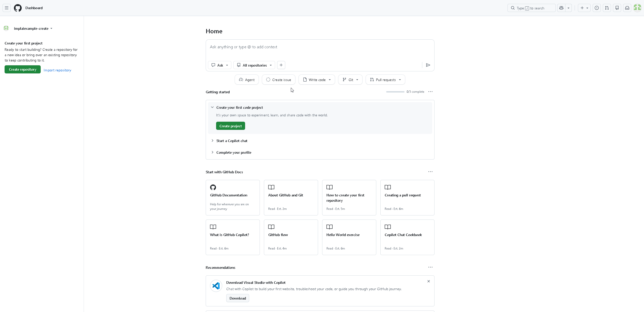Screen dimensions: 644x312
Task: Open the Import repository link
Action: tap(57, 70)
